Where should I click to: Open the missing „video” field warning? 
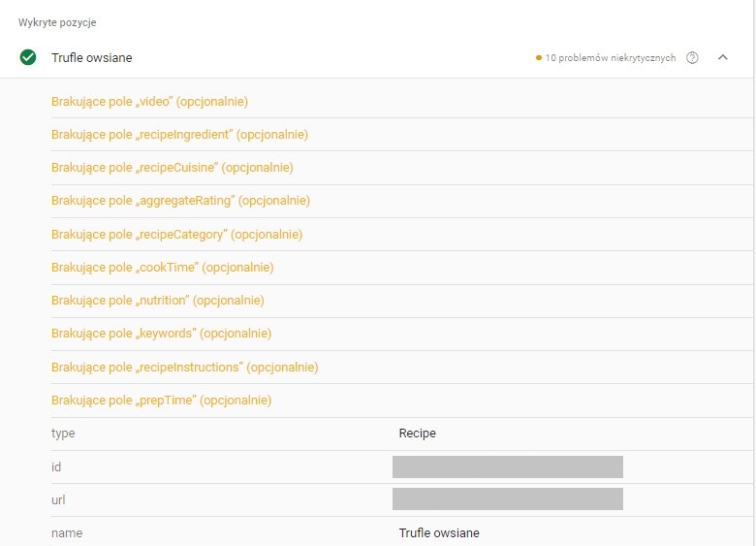(x=150, y=101)
